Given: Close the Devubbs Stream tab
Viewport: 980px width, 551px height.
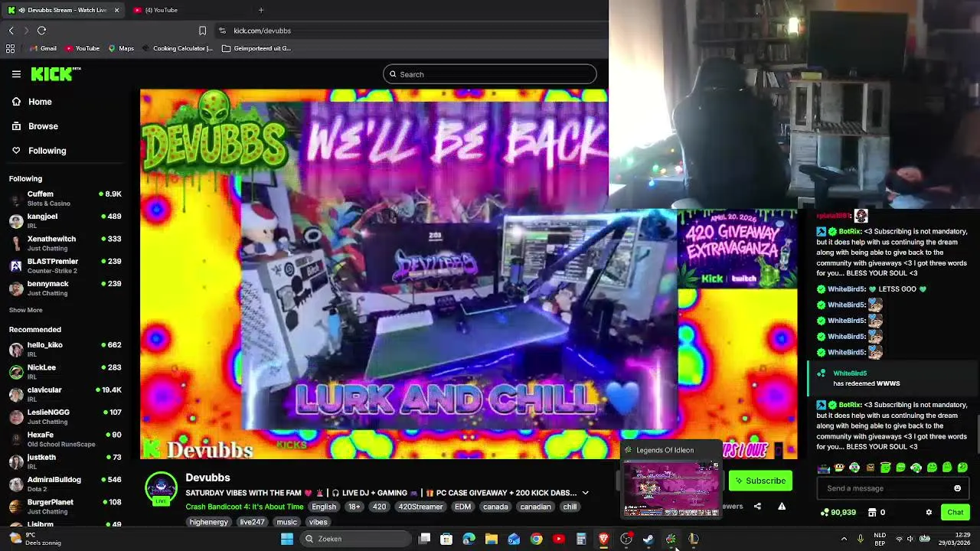Looking at the screenshot, I should [116, 10].
